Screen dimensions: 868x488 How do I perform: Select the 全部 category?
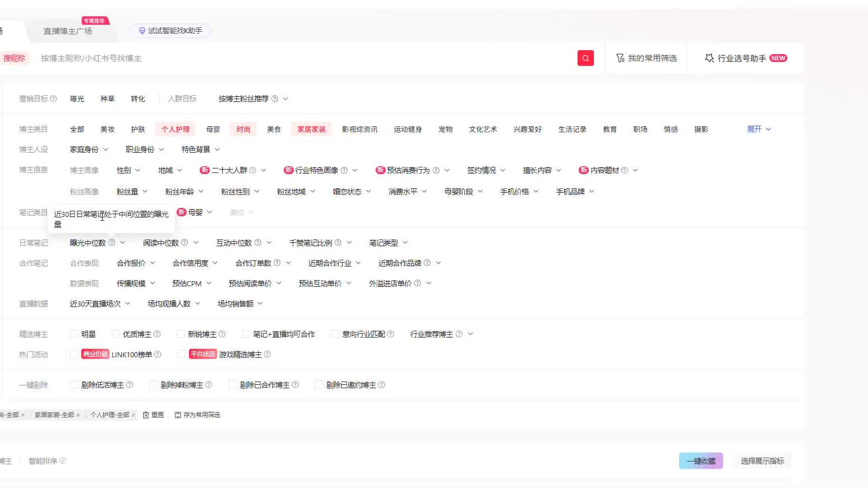(x=77, y=129)
